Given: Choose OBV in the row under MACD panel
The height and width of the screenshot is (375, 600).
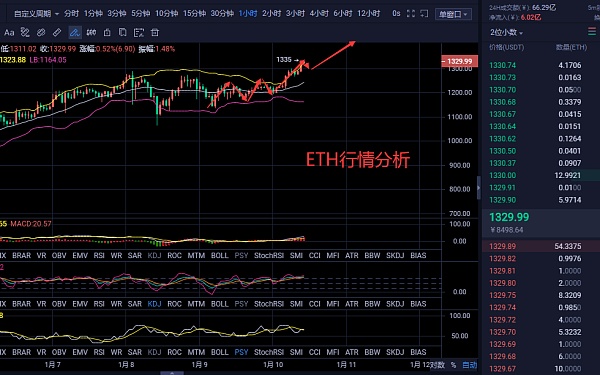Looking at the screenshot, I should click(x=59, y=255).
